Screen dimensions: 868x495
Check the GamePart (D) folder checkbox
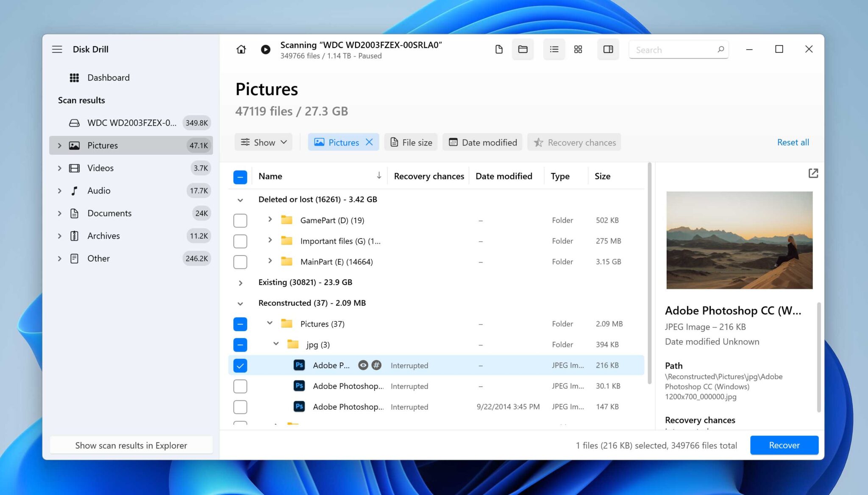[240, 220]
